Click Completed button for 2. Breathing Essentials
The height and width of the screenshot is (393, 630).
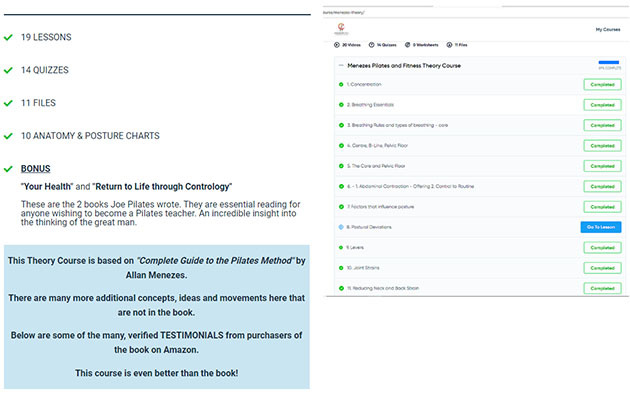(x=602, y=105)
